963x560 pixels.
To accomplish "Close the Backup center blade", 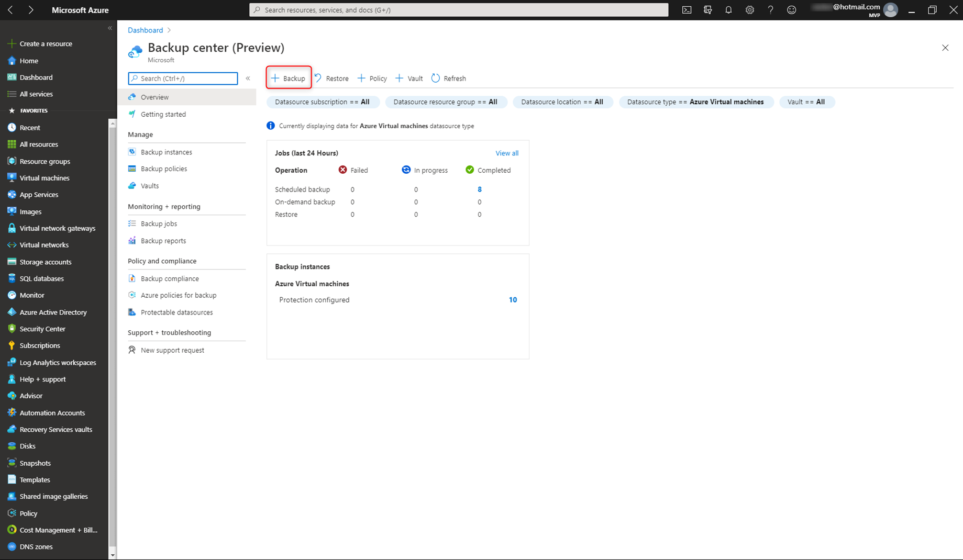I will (945, 48).
